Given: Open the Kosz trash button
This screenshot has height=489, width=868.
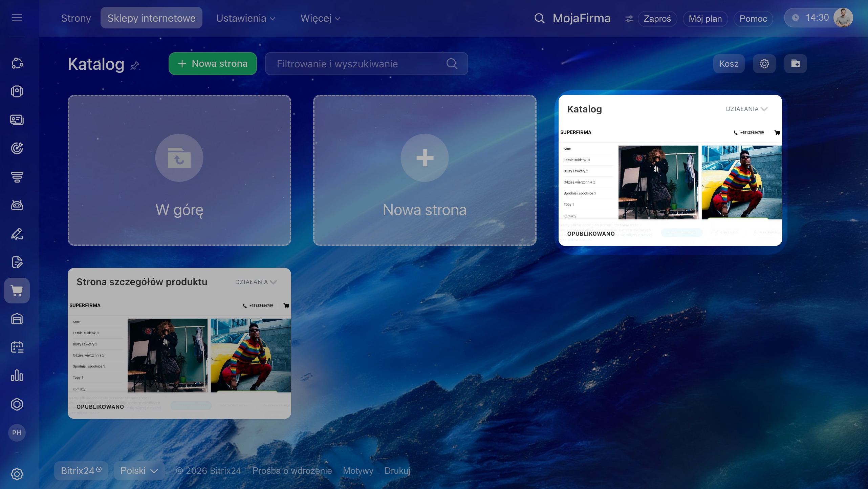Looking at the screenshot, I should click(x=729, y=64).
